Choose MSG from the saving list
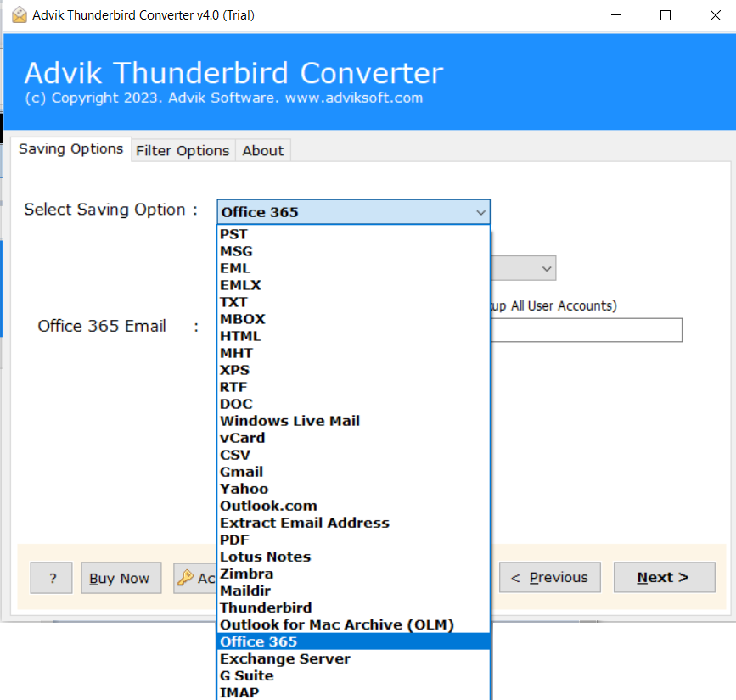The height and width of the screenshot is (700, 736). [x=353, y=251]
